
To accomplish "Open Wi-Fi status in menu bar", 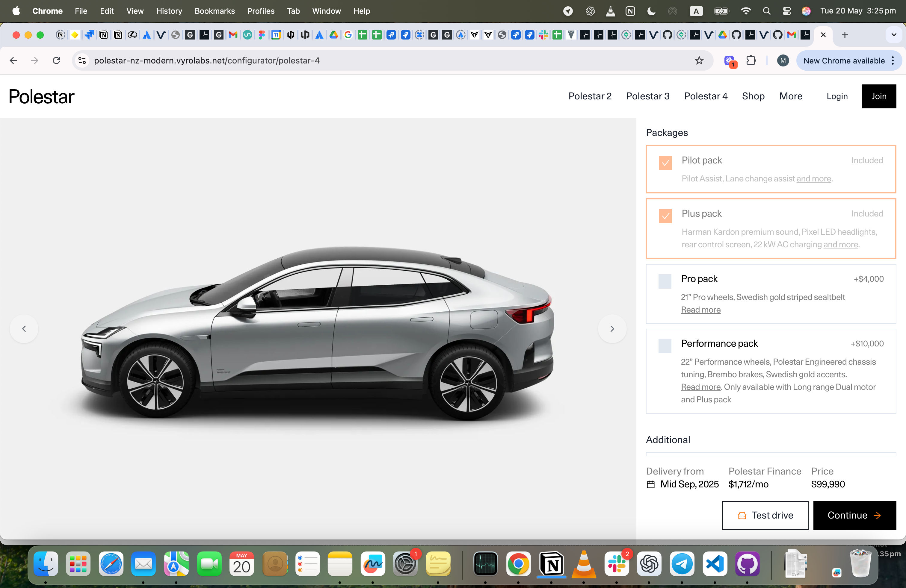I will click(x=745, y=11).
